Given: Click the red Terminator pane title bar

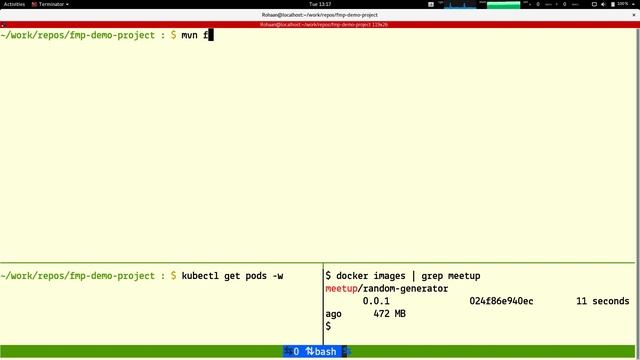Looking at the screenshot, I should tap(320, 24).
